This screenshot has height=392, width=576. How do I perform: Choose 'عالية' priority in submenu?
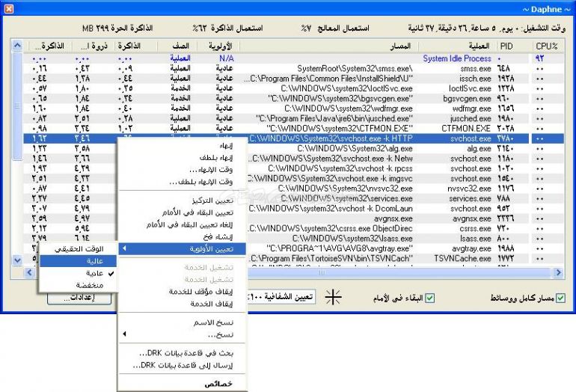point(79,261)
